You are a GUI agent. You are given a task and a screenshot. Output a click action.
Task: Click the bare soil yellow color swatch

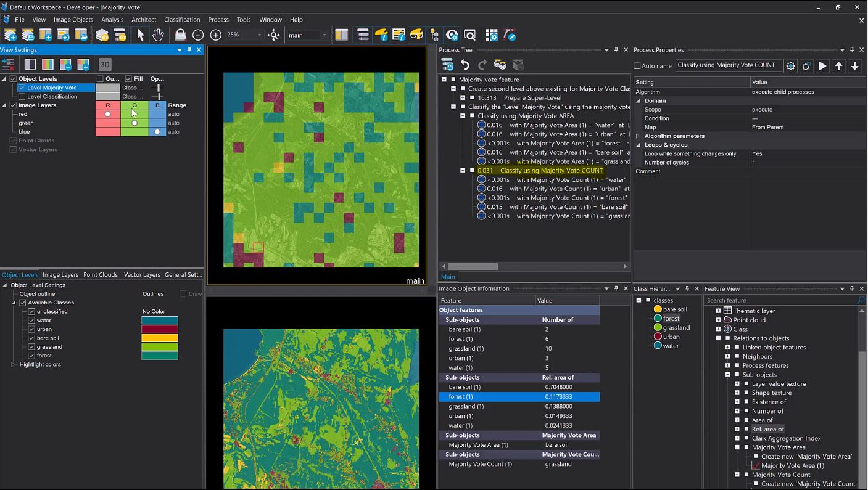(160, 338)
